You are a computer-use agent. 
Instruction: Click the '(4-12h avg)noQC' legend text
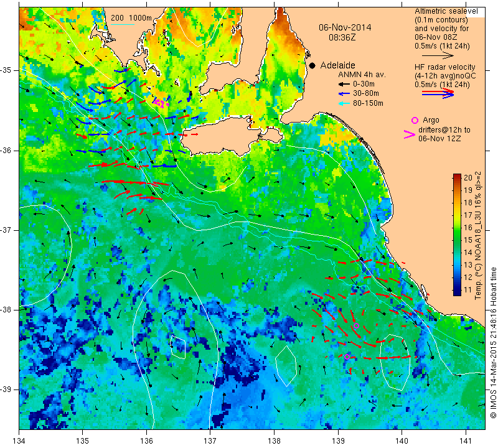[x=445, y=76]
